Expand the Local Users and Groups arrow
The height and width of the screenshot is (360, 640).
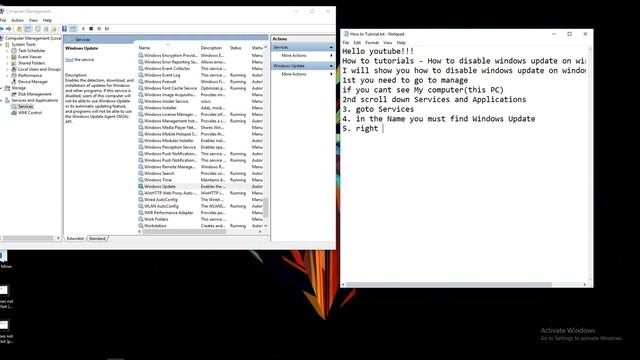coord(7,69)
